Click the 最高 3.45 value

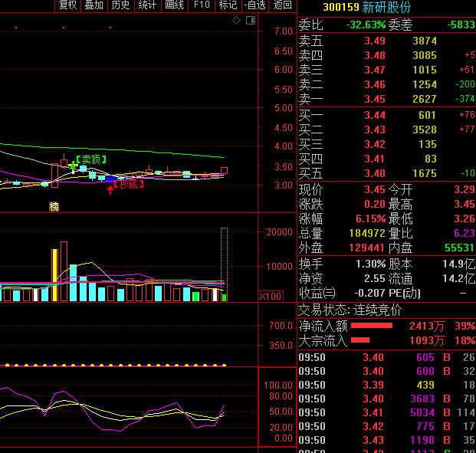pyautogui.click(x=465, y=205)
